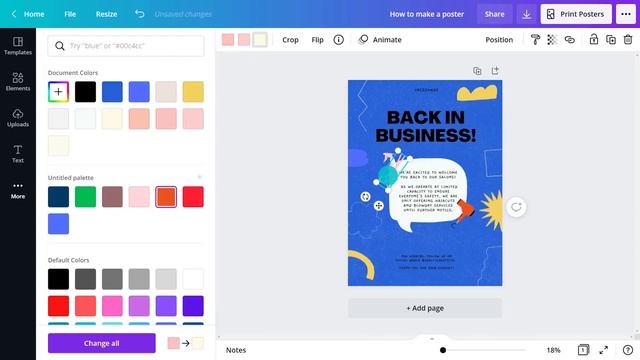The image size is (640, 360).
Task: Open the three-dot more menu in header
Action: [x=626, y=14]
